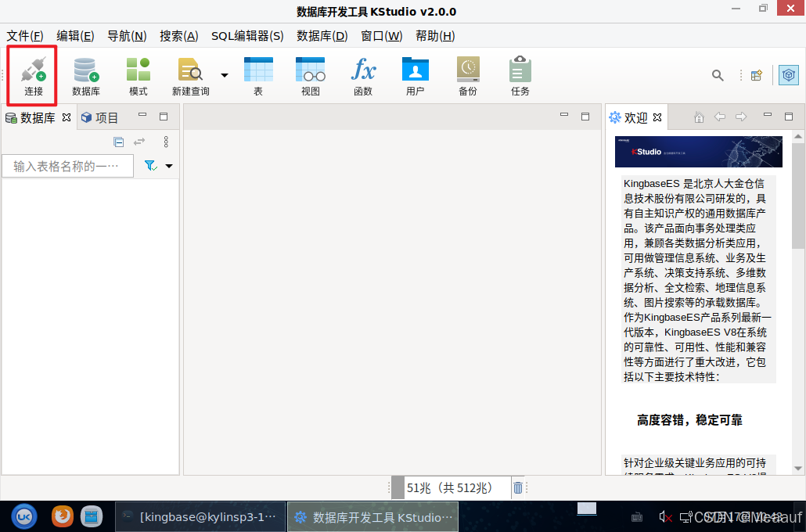Open the 视图 view toolbar icon
Viewport: 806px width, 532px height.
311,76
